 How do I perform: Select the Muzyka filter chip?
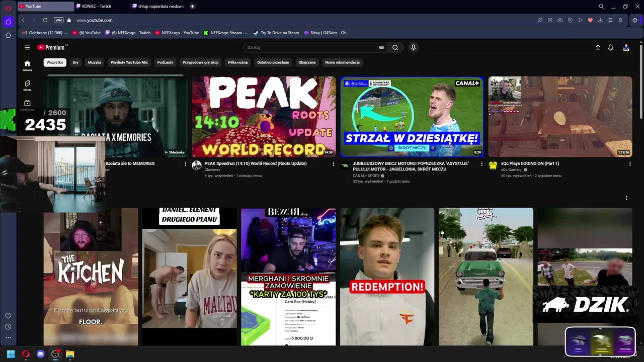coord(95,62)
